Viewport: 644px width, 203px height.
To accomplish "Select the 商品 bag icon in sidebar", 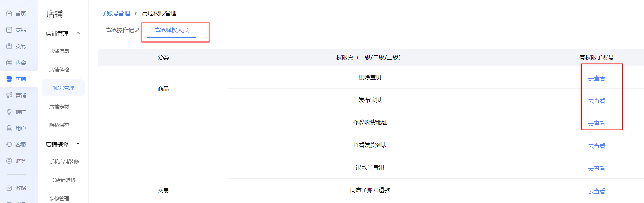I will [9, 30].
